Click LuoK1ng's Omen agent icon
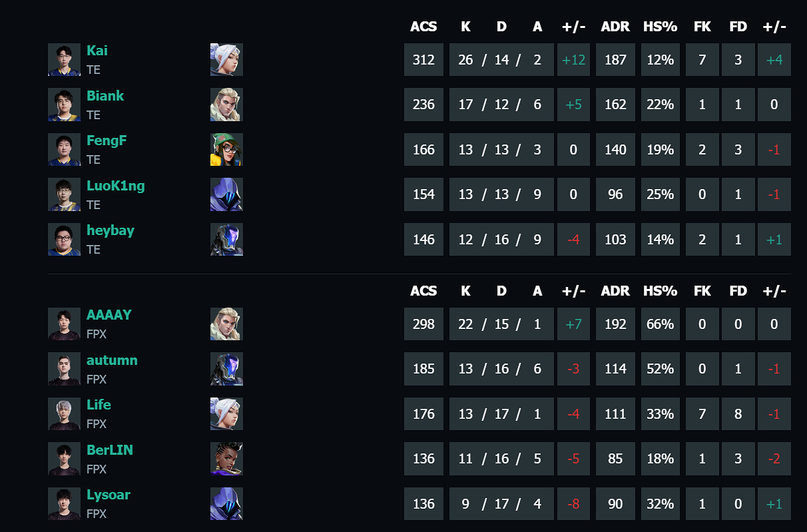The image size is (807, 532). [x=226, y=194]
